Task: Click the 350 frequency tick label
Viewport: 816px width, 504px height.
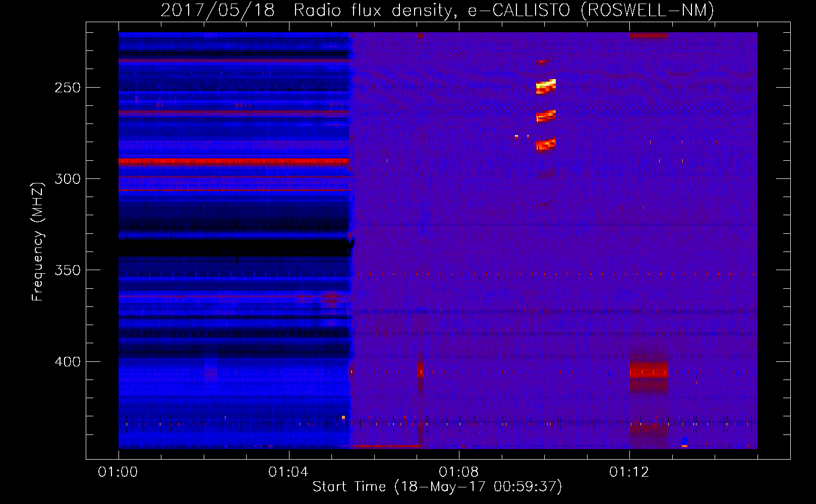Action: pos(68,270)
